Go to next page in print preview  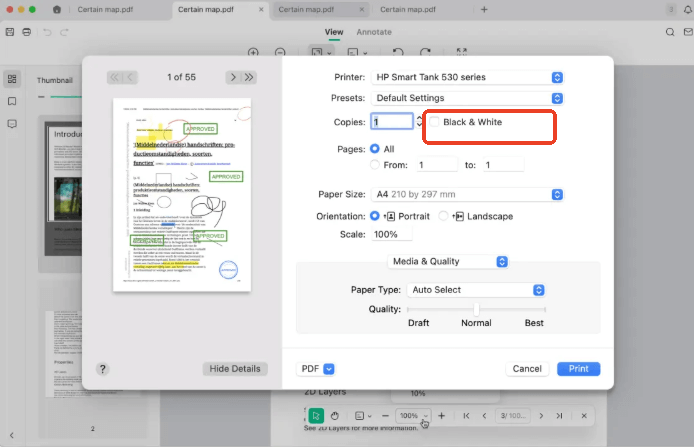coord(233,77)
